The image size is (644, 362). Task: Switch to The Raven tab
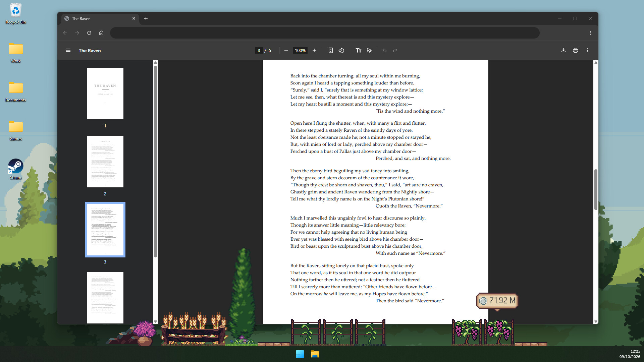pyautogui.click(x=100, y=19)
